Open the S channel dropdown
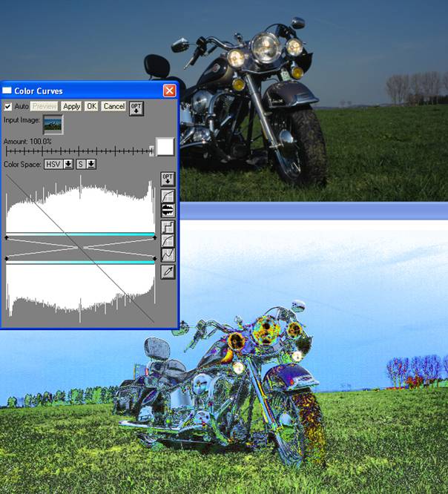The width and height of the screenshot is (448, 494). pyautogui.click(x=86, y=164)
